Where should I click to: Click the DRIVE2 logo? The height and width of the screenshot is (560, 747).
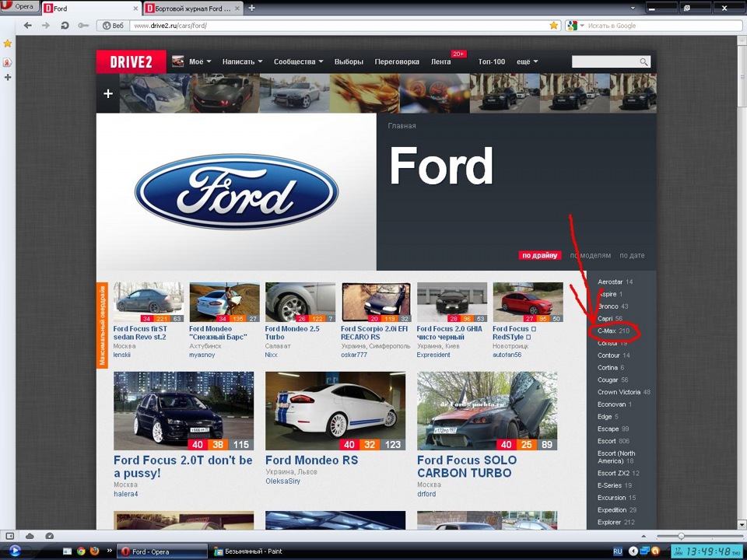(131, 62)
